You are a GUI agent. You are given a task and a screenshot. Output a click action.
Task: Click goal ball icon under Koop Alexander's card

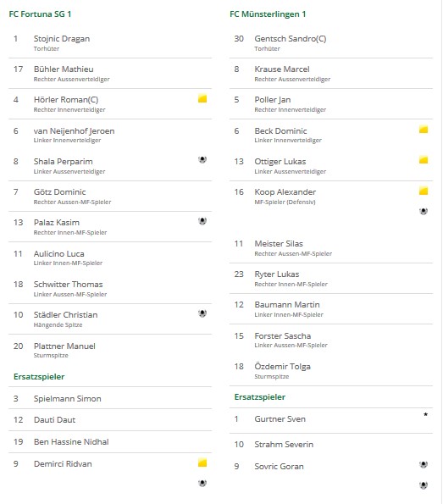click(424, 211)
